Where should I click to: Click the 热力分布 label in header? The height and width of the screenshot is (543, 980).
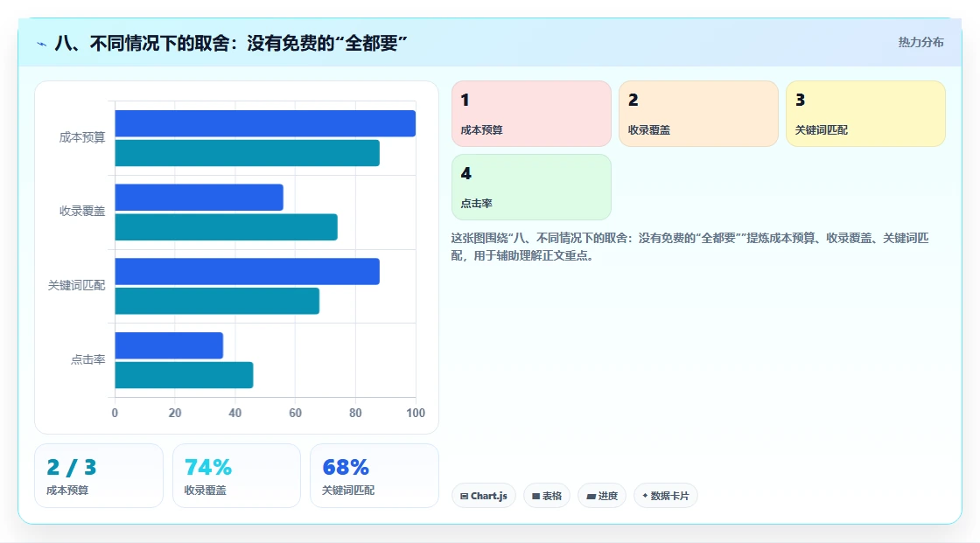point(920,43)
